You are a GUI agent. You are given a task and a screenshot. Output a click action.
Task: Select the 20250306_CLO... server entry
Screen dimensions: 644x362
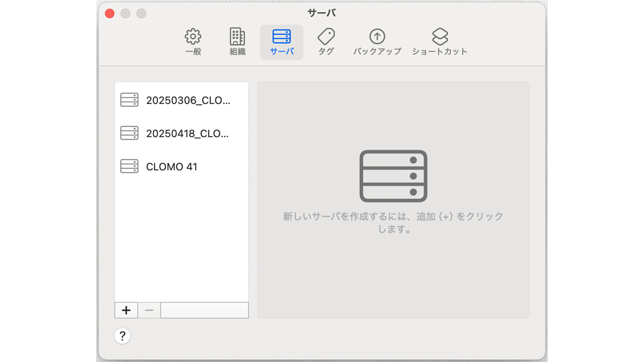(181, 100)
